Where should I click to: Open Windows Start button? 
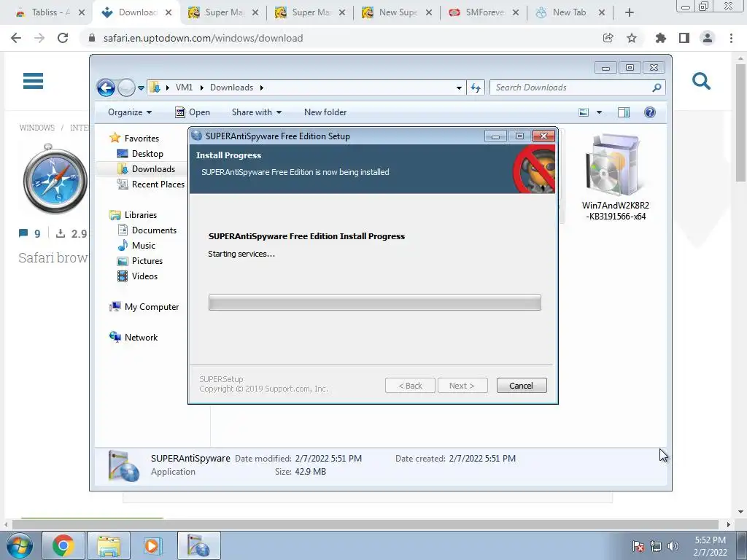point(20,545)
